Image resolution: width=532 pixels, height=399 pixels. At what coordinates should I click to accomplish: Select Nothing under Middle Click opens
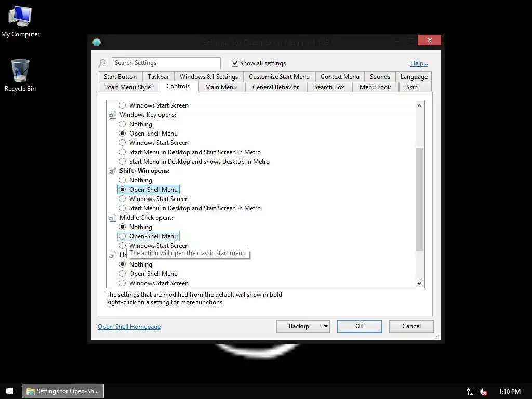click(x=123, y=227)
